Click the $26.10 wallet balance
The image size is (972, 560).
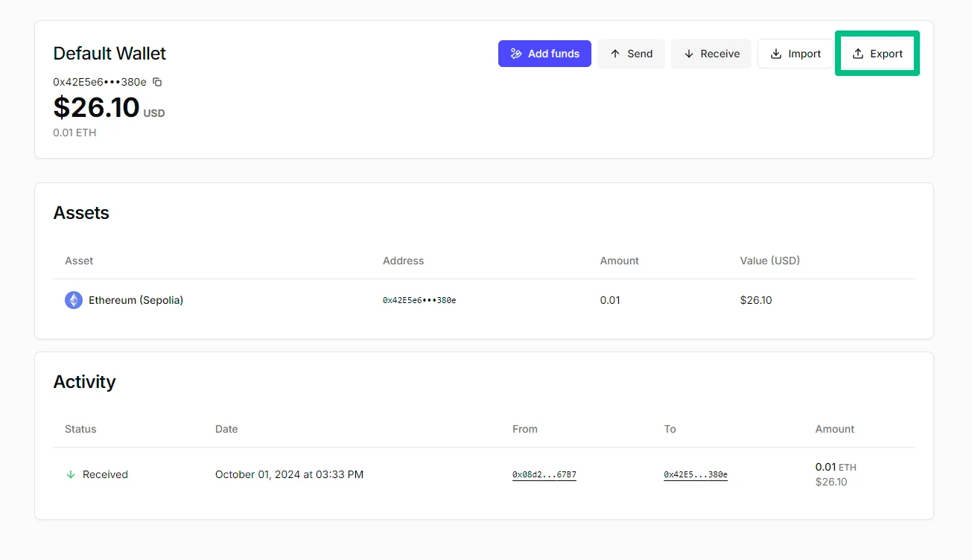point(96,108)
